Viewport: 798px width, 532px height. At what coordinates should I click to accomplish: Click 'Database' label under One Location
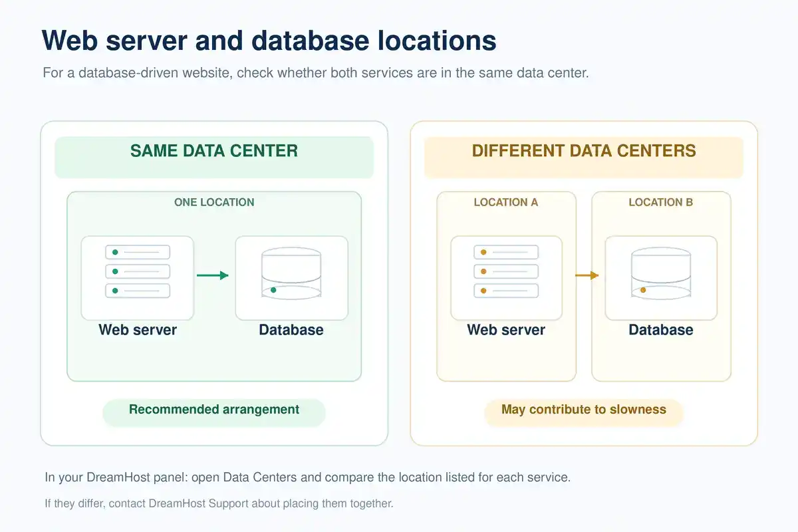coord(291,330)
